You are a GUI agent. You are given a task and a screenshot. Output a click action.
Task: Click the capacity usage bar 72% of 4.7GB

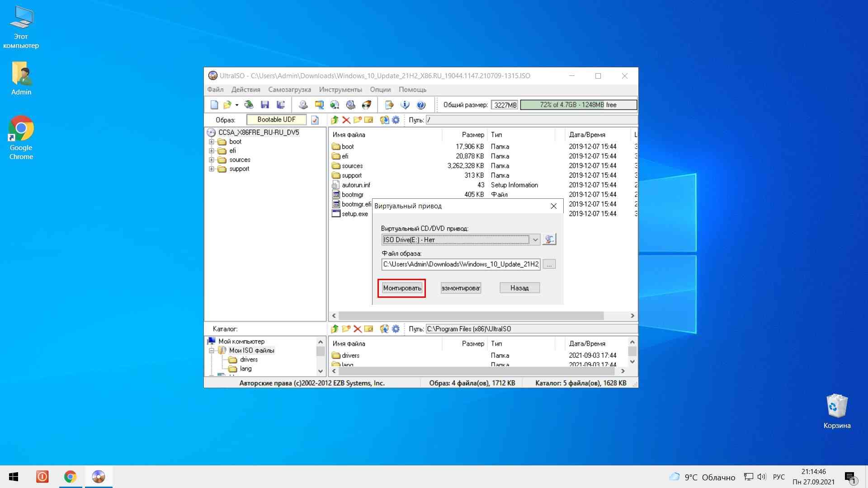578,105
